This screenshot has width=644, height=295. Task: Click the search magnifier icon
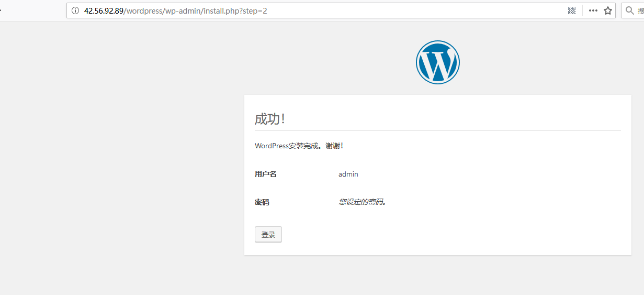coord(629,10)
